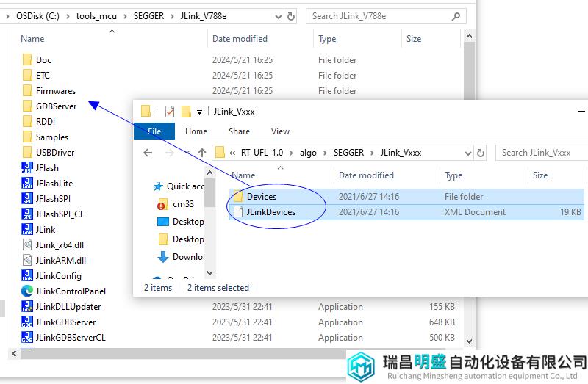Click refresh button in JLink_V788e address bar
The height and width of the screenshot is (384, 588).
(x=291, y=16)
